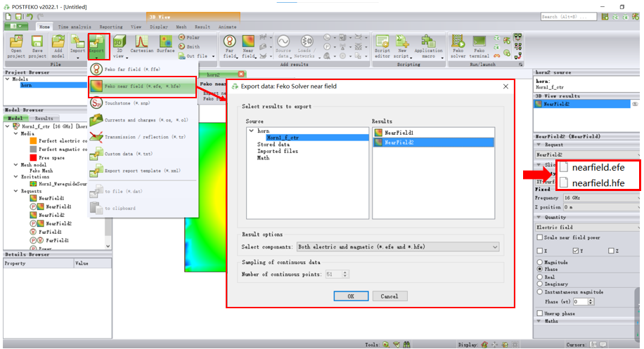Launch the Feko terminal
Image resolution: width=644 pixels, height=349 pixels.
(479, 46)
